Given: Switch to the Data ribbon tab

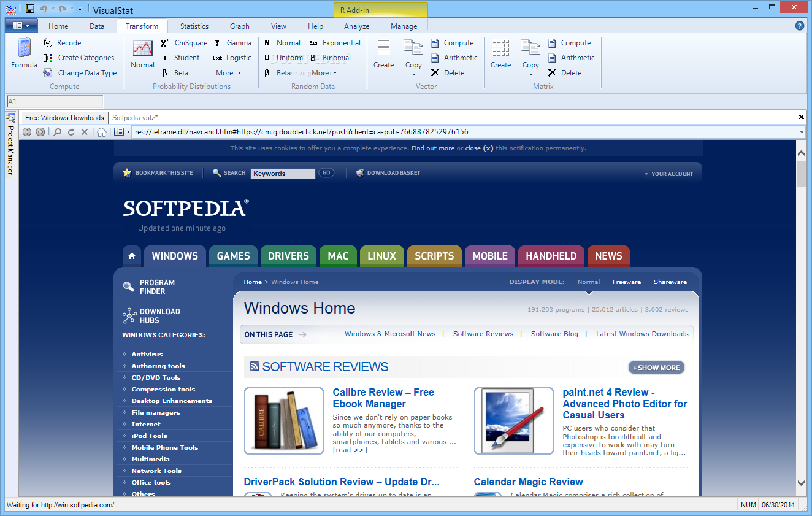Looking at the screenshot, I should [x=97, y=26].
